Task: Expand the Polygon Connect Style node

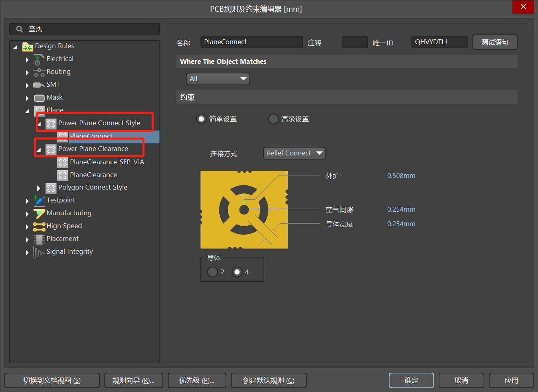Action: pos(39,188)
